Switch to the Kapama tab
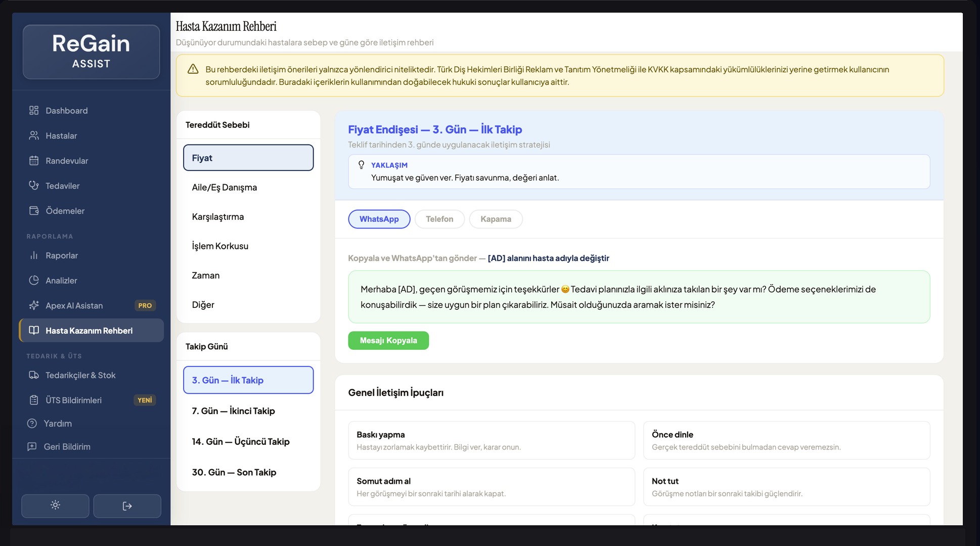 coord(495,219)
